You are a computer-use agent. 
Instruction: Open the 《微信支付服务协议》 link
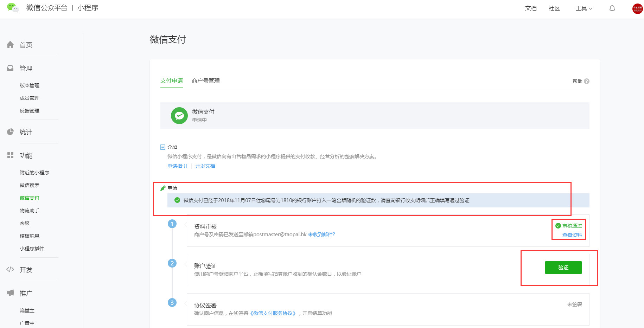pyautogui.click(x=273, y=313)
